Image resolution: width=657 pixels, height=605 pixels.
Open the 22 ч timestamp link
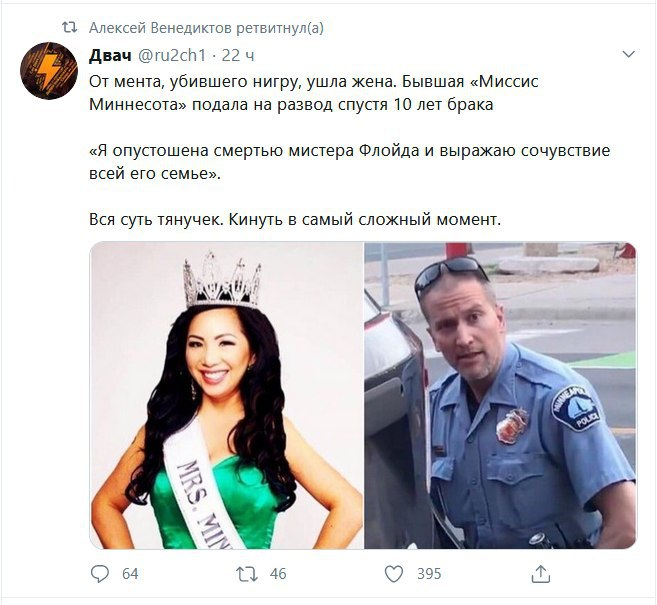pos(238,55)
